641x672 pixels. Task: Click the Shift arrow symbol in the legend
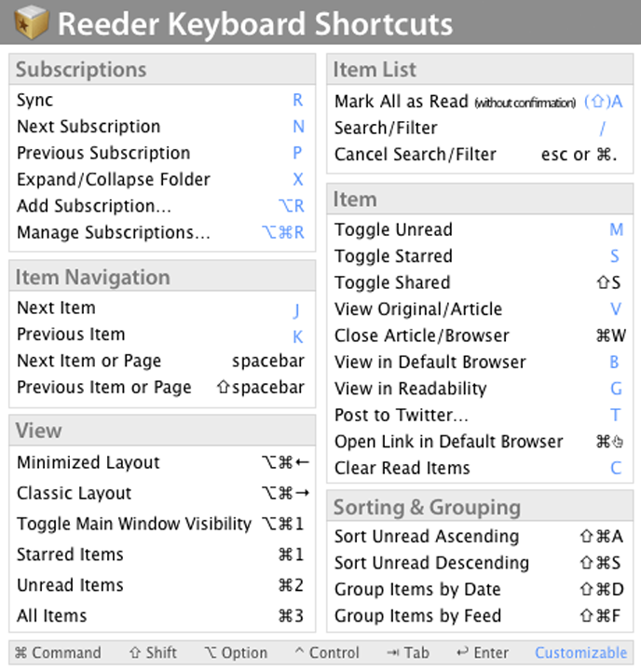(x=135, y=653)
